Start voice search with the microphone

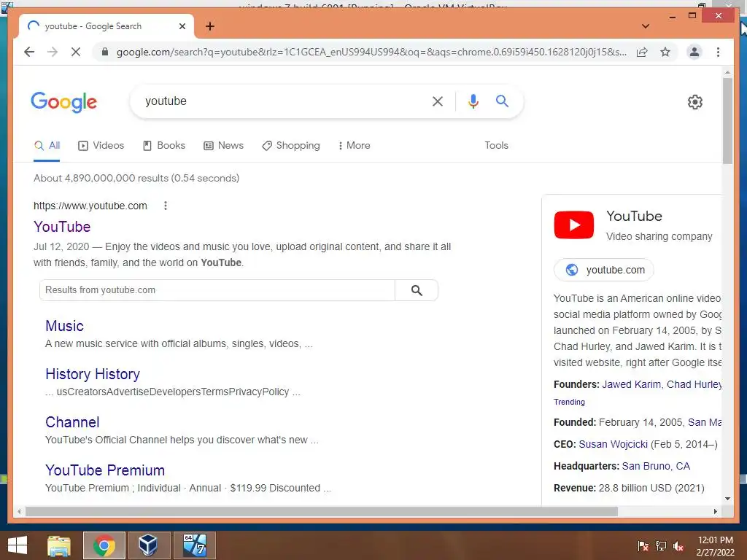[x=473, y=101]
